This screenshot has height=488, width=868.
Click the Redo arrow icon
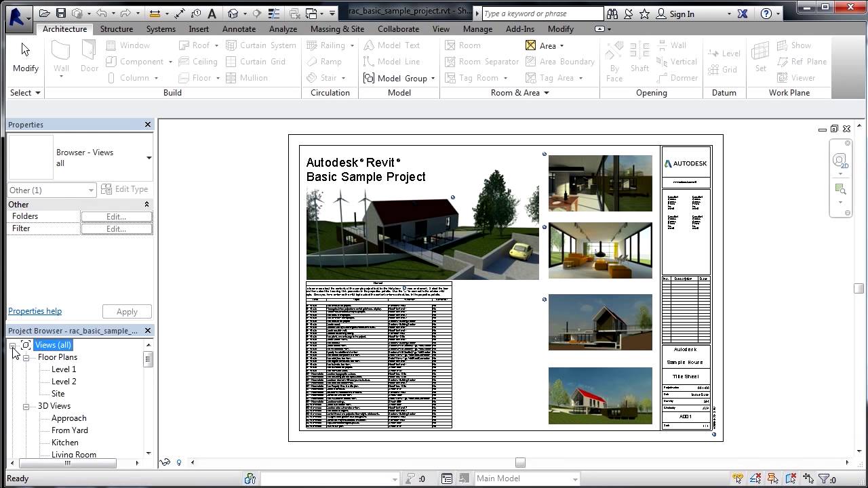tap(125, 14)
